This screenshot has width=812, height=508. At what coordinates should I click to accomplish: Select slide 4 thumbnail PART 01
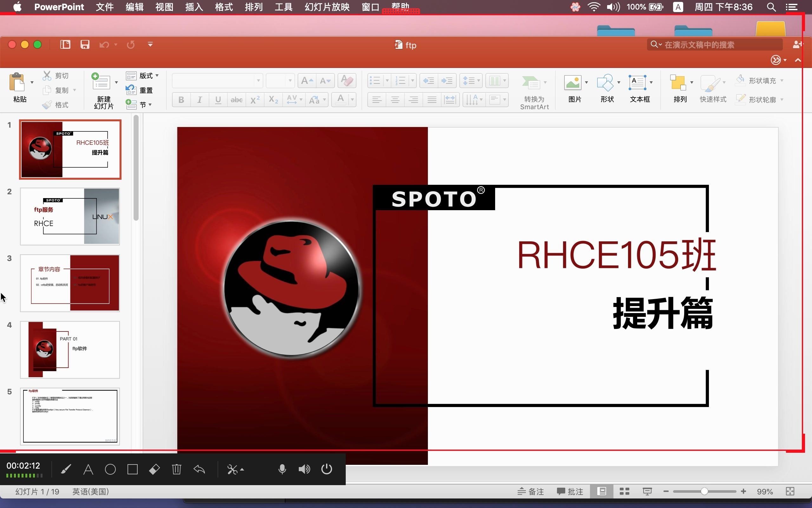70,350
